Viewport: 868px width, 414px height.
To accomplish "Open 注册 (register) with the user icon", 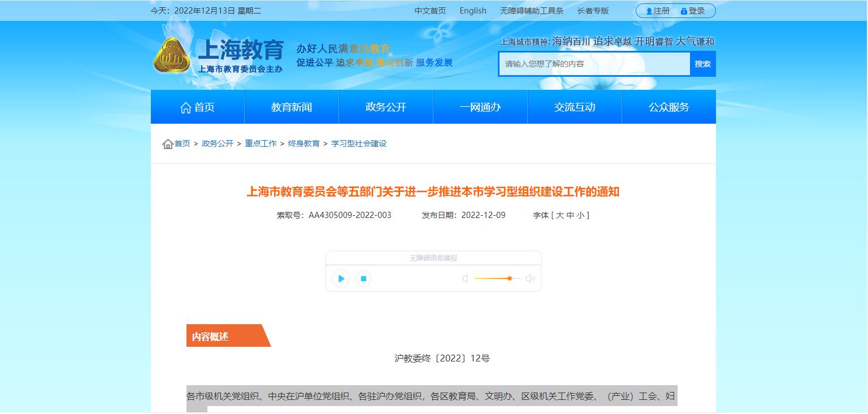I will (658, 11).
